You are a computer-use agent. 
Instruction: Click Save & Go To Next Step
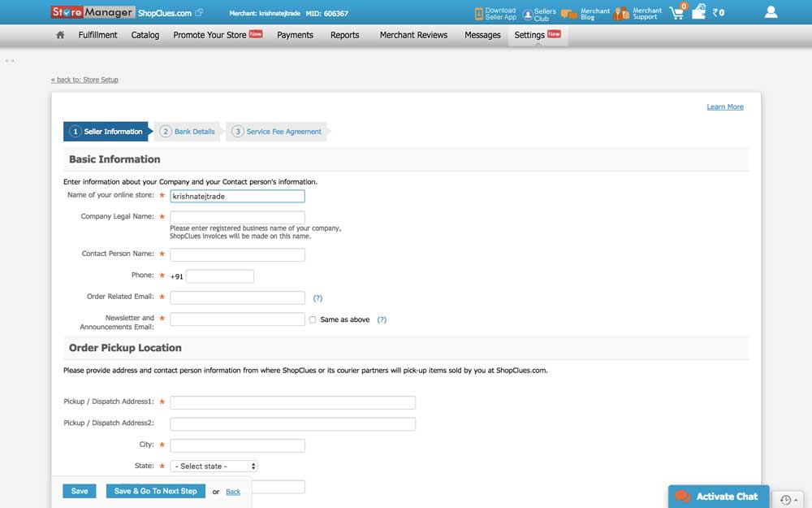(155, 491)
